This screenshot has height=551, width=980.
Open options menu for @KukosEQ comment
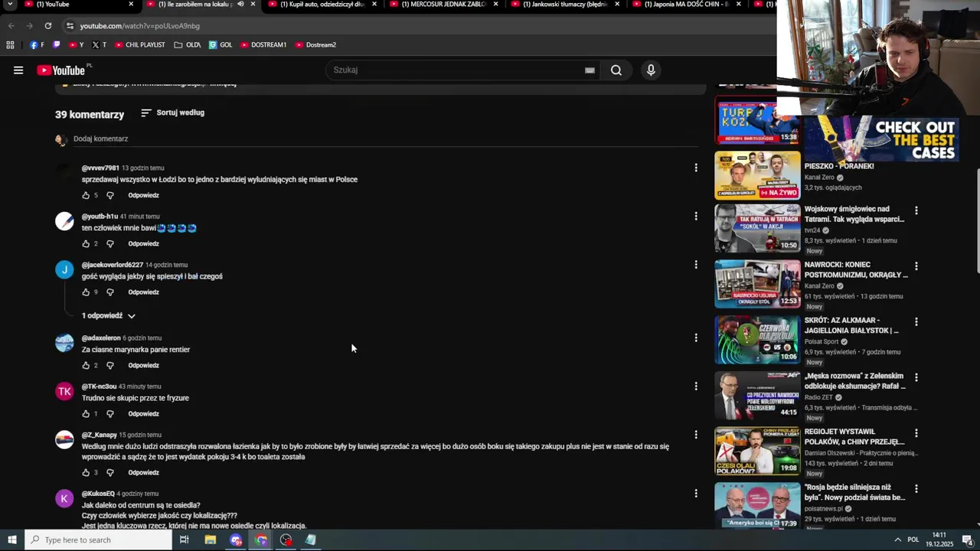click(696, 494)
